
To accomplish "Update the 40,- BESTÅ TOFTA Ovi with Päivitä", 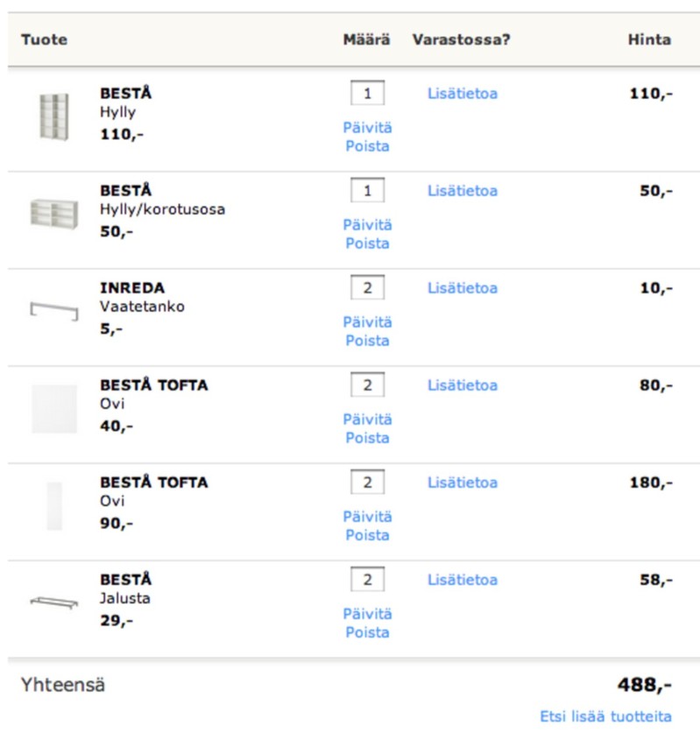I will tap(367, 419).
